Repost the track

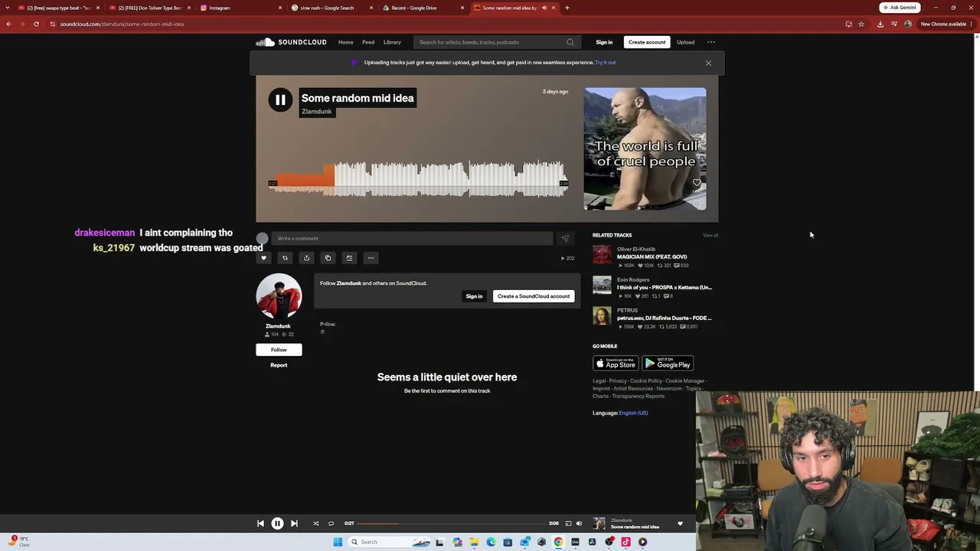pos(285,258)
